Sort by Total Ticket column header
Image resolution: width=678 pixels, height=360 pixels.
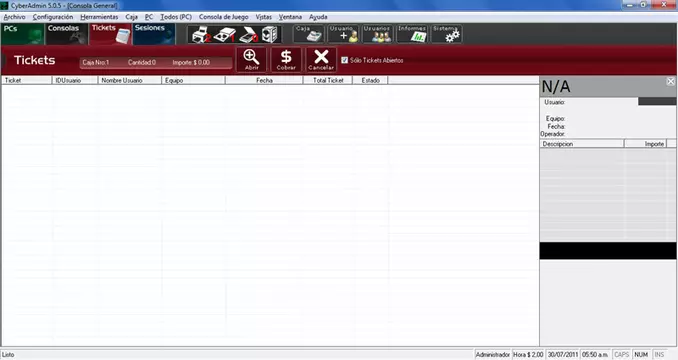[x=328, y=80]
